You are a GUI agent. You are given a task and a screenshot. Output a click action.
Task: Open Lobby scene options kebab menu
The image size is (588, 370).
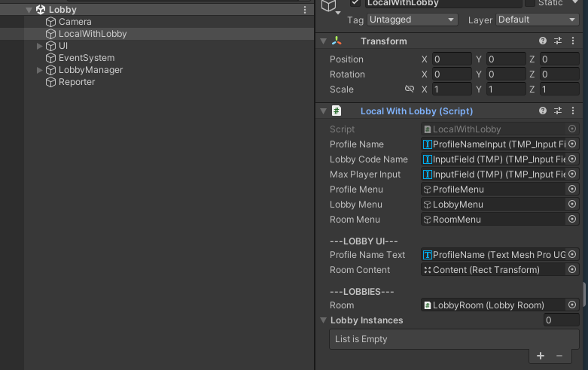pos(305,10)
